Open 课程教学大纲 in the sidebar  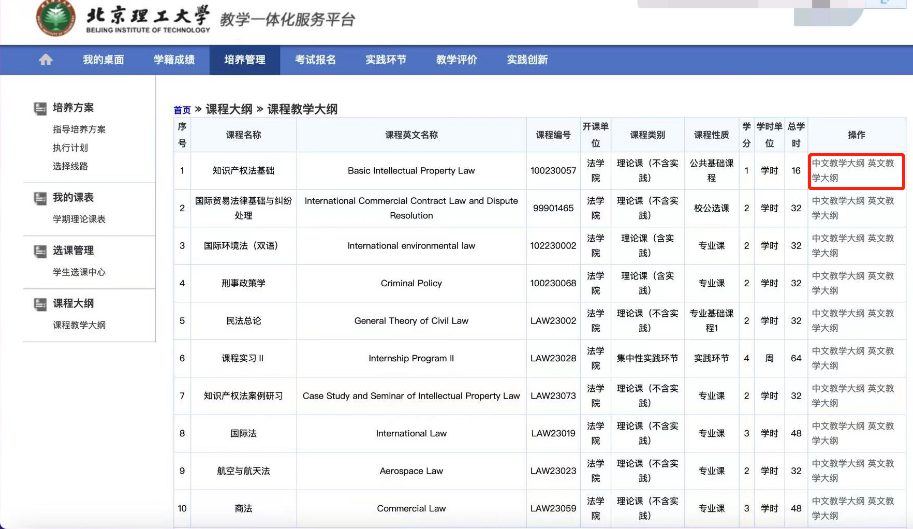tap(79, 325)
